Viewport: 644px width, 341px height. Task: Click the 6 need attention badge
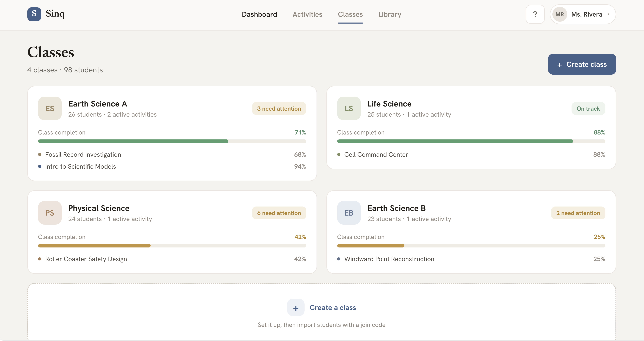[279, 213]
